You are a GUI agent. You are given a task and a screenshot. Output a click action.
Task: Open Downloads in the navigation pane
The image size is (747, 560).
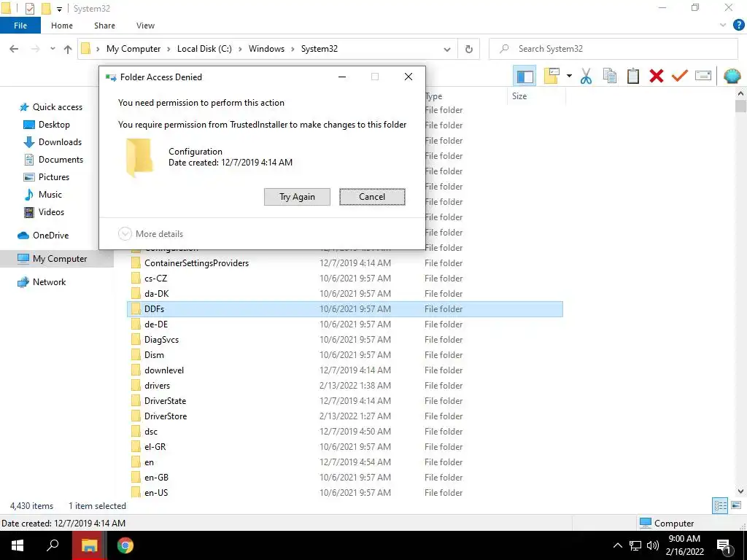tap(53, 142)
